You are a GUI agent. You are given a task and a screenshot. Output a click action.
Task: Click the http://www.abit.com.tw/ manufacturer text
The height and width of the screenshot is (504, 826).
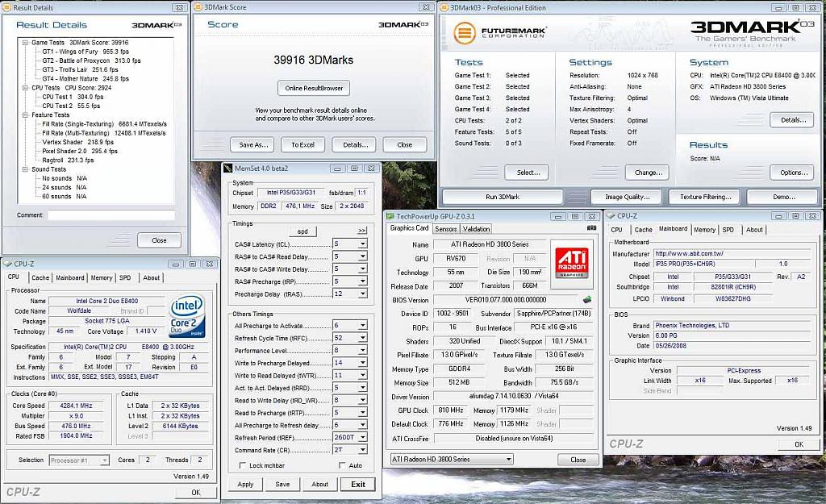pos(689,253)
